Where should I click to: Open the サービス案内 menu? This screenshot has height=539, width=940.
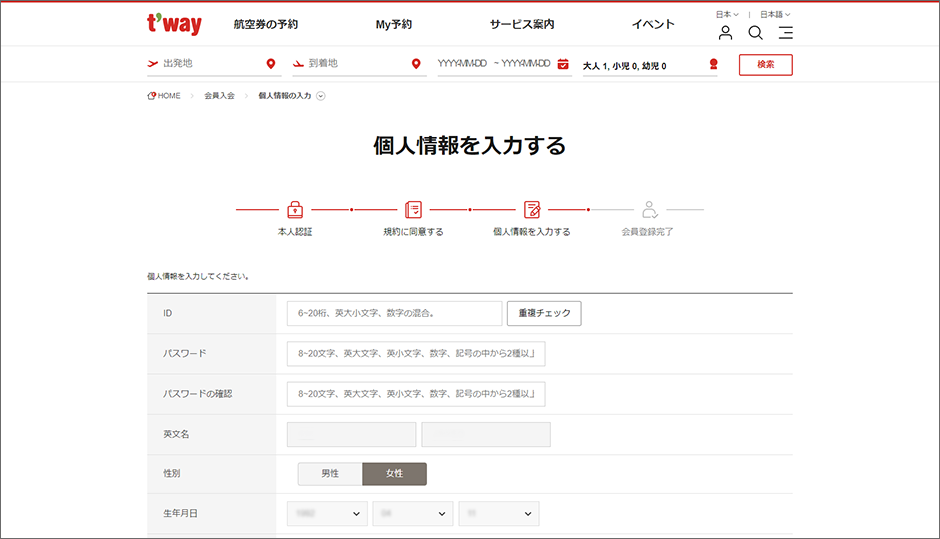pyautogui.click(x=521, y=24)
